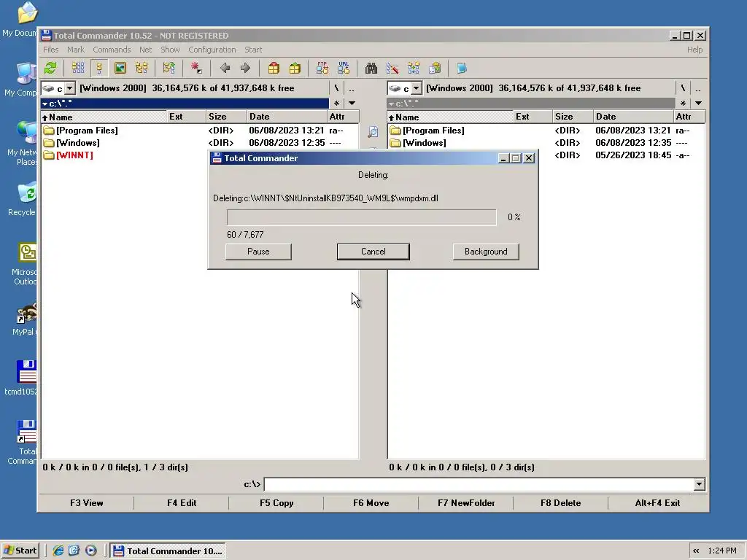
Task: Switch to brief file names view icon
Action: click(78, 68)
